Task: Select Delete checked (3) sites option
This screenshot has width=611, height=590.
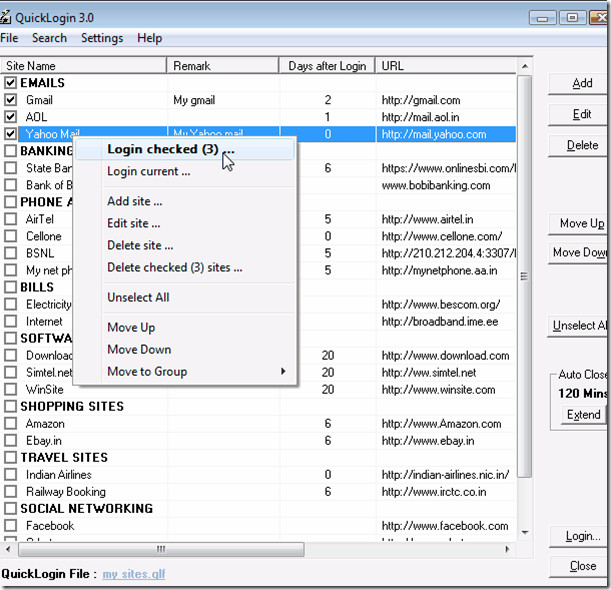Action: click(174, 268)
